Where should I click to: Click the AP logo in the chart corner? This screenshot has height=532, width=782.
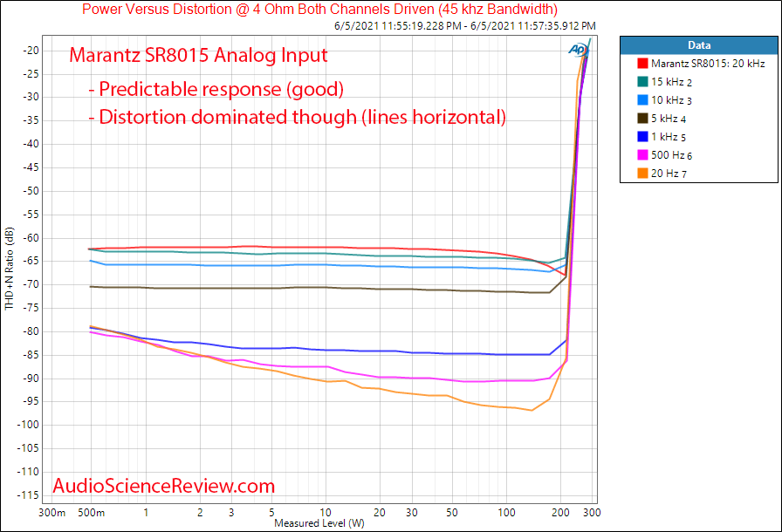tap(578, 50)
